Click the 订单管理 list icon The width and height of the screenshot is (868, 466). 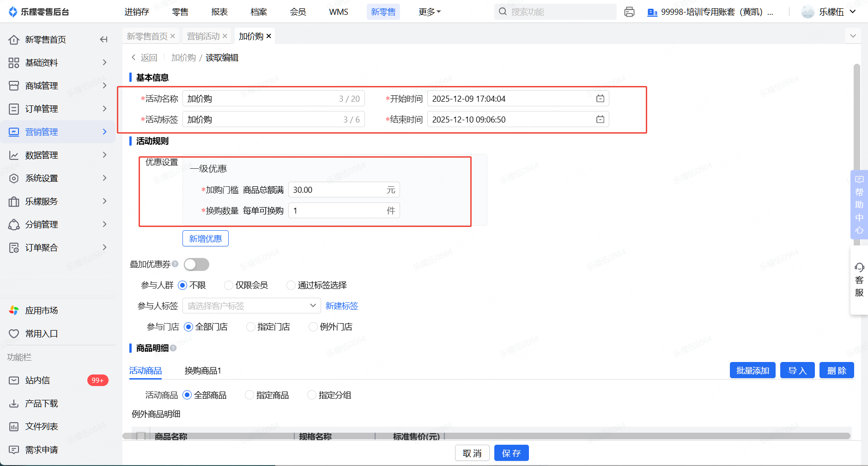pyautogui.click(x=14, y=109)
